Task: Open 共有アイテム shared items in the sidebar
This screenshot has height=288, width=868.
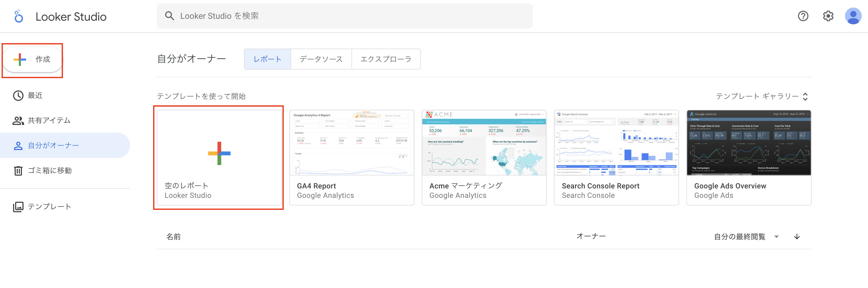Action: [x=49, y=120]
